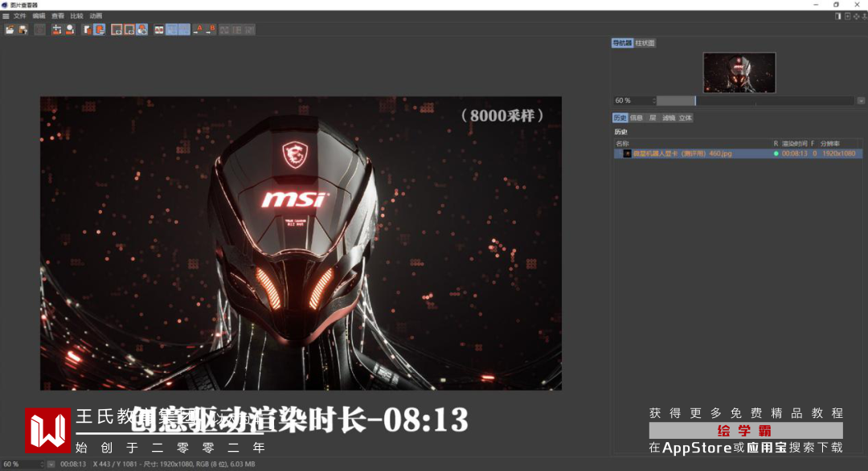Open the 编辑 menu

click(39, 16)
